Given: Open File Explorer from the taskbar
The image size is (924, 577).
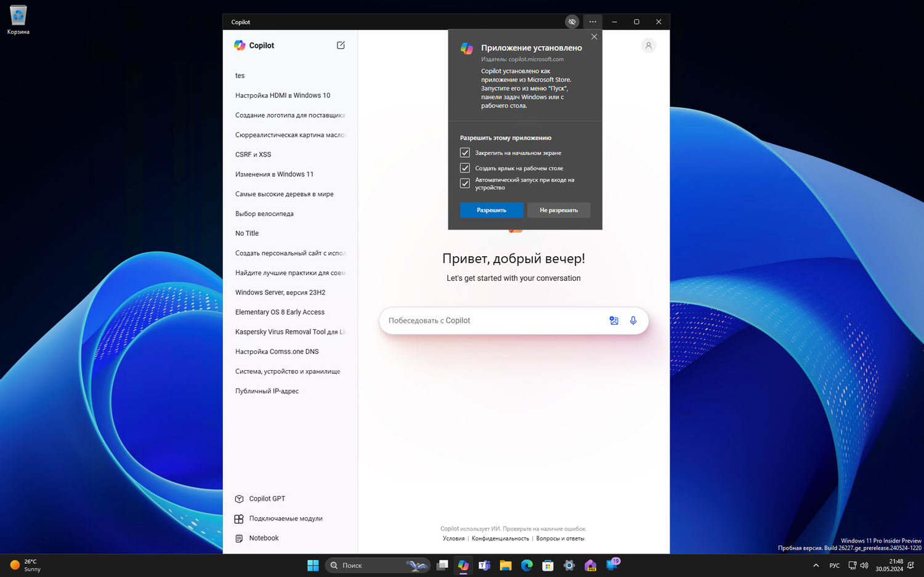Looking at the screenshot, I should [x=506, y=565].
